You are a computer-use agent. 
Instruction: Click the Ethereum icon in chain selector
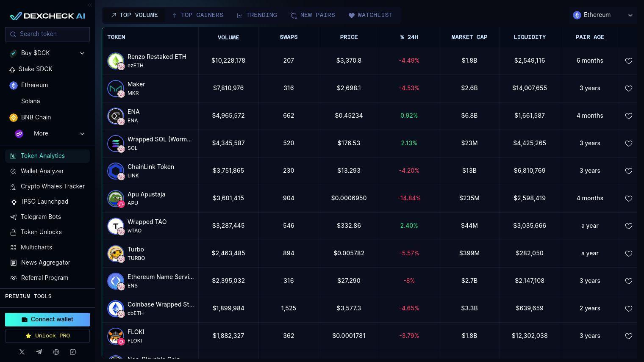click(x=577, y=15)
